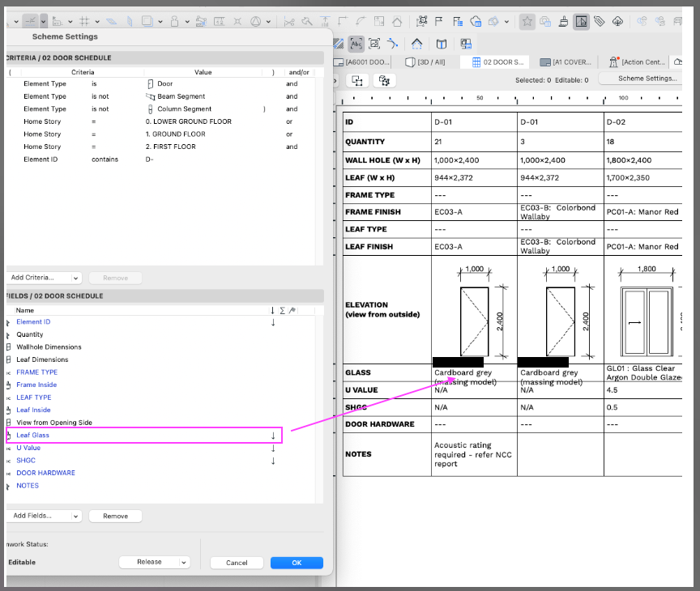This screenshot has width=700, height=591.
Task: Click the flag icon in top toolbar
Action: pyautogui.click(x=440, y=21)
